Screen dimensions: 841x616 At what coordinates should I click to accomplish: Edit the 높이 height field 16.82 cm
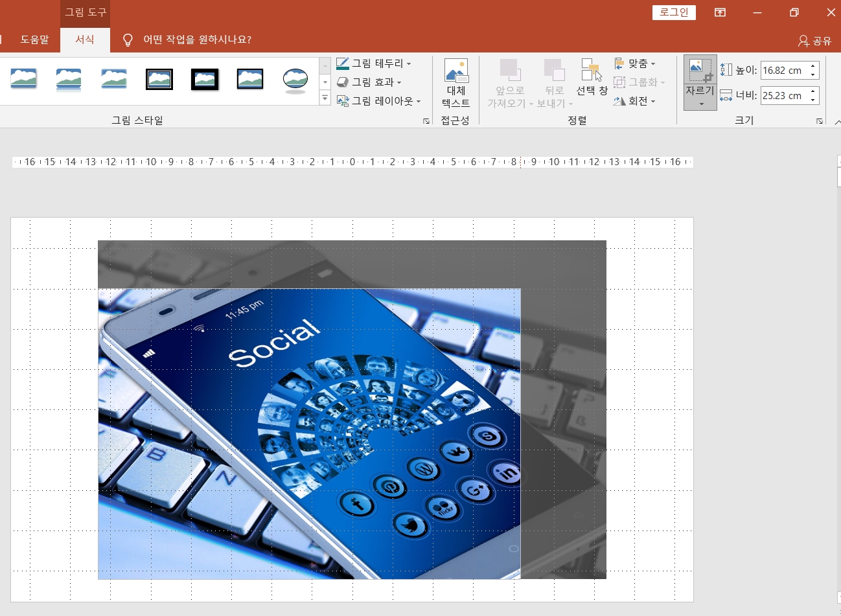pos(784,70)
